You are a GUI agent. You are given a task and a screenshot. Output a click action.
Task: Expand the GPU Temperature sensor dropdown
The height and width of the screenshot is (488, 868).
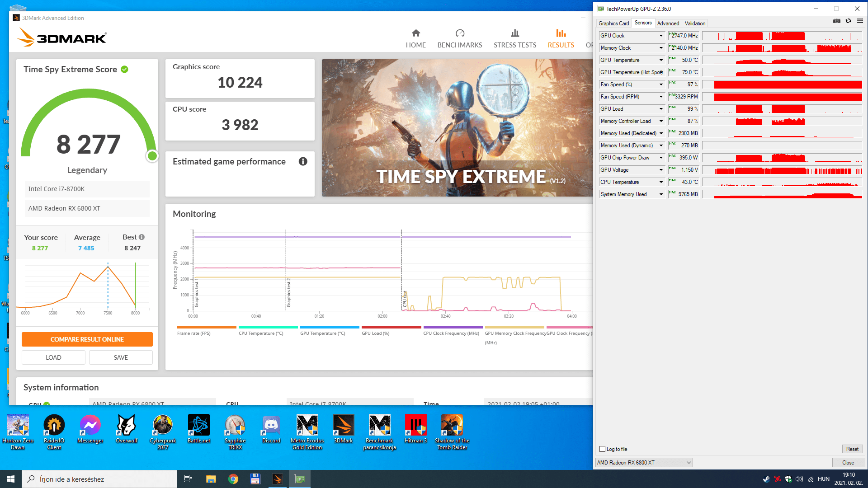[x=661, y=60]
